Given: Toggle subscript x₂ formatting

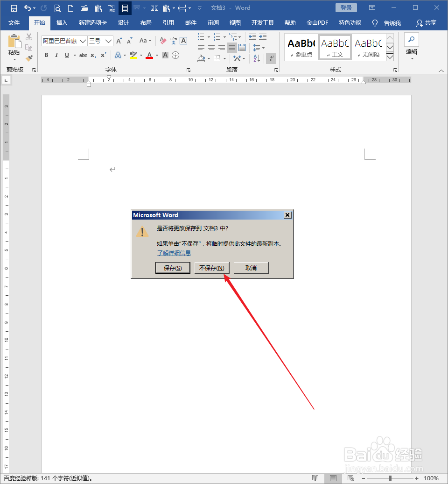Looking at the screenshot, I should 93,55.
